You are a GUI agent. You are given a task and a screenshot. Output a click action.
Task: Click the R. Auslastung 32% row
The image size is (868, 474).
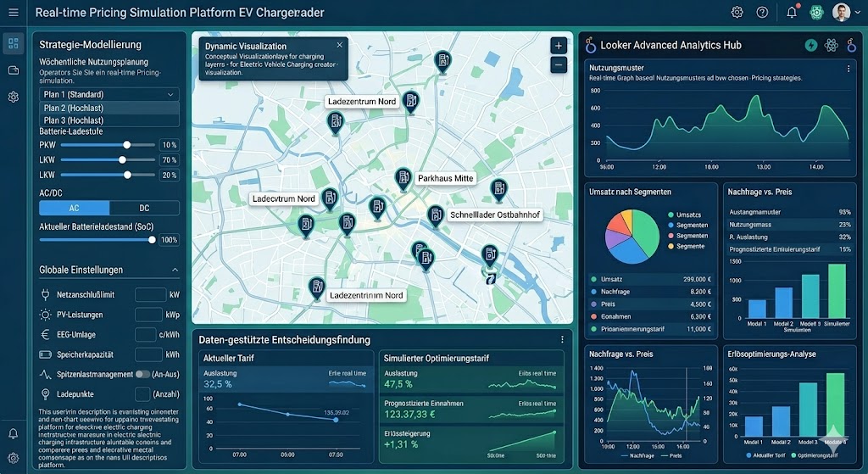point(790,237)
